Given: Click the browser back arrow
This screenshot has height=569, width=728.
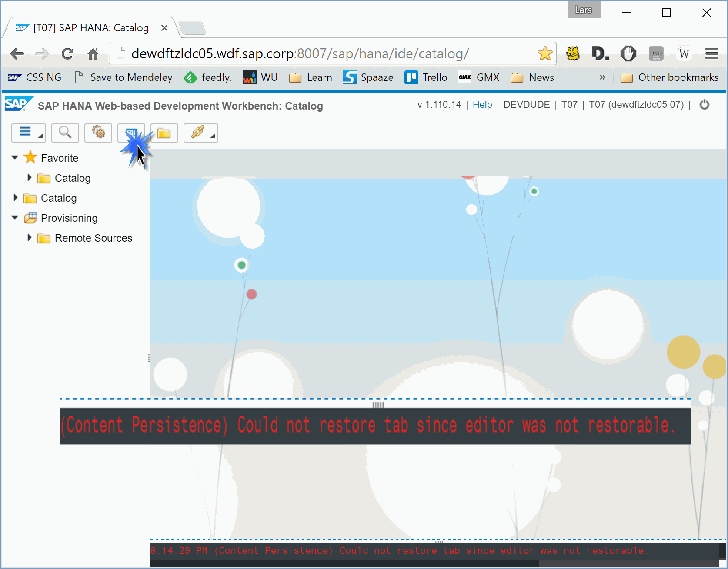Looking at the screenshot, I should (x=17, y=54).
